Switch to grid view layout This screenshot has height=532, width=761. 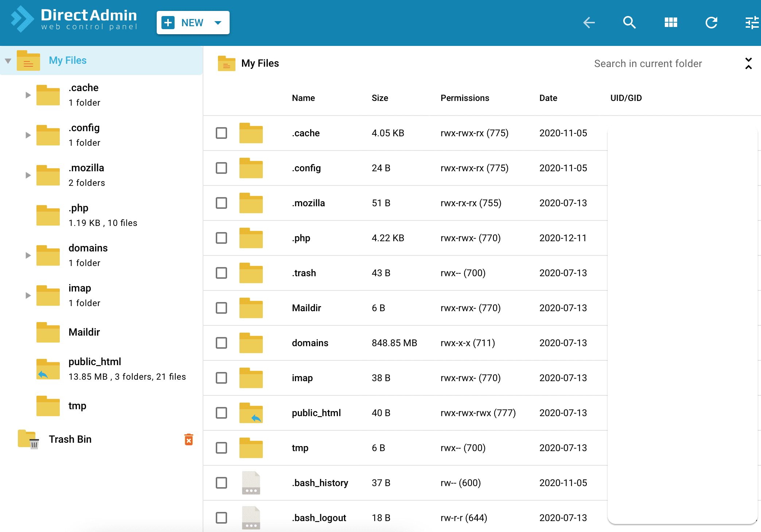coord(671,22)
